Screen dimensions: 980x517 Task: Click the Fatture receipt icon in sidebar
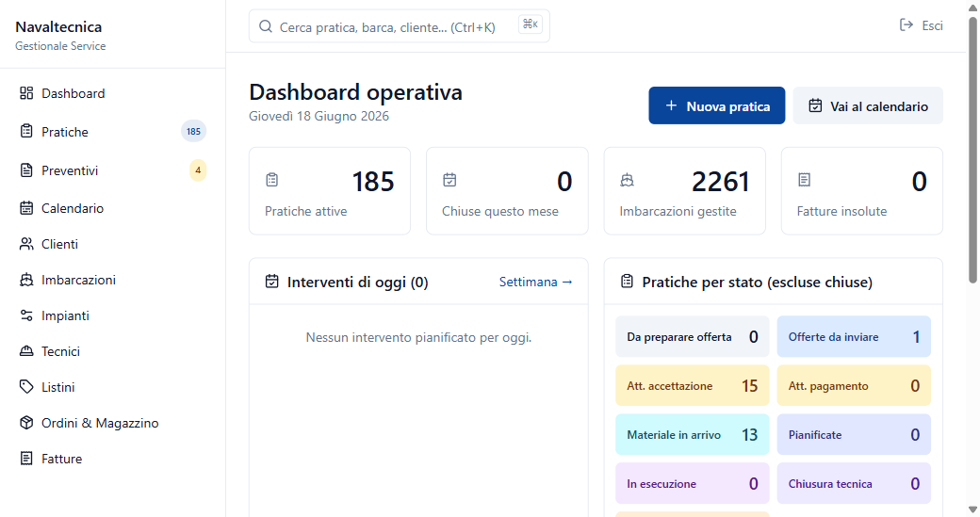tap(26, 459)
